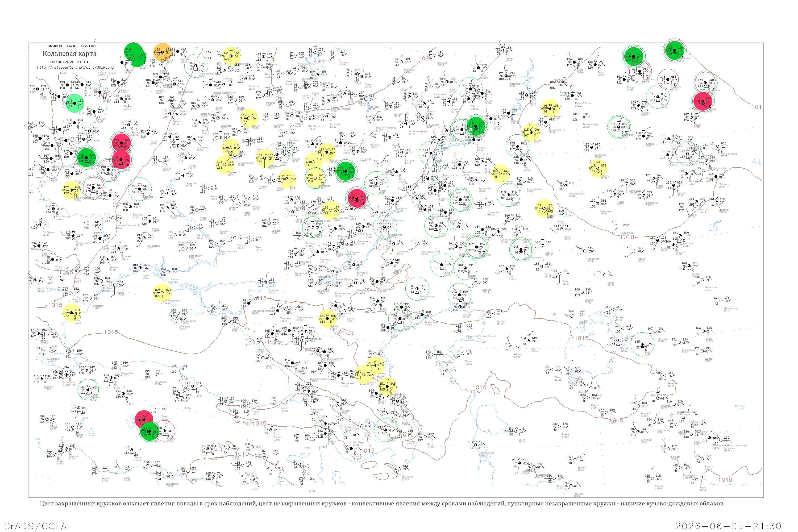Click the dashed green circle at Ярково
This screenshot has width=798, height=532.
[658, 97]
